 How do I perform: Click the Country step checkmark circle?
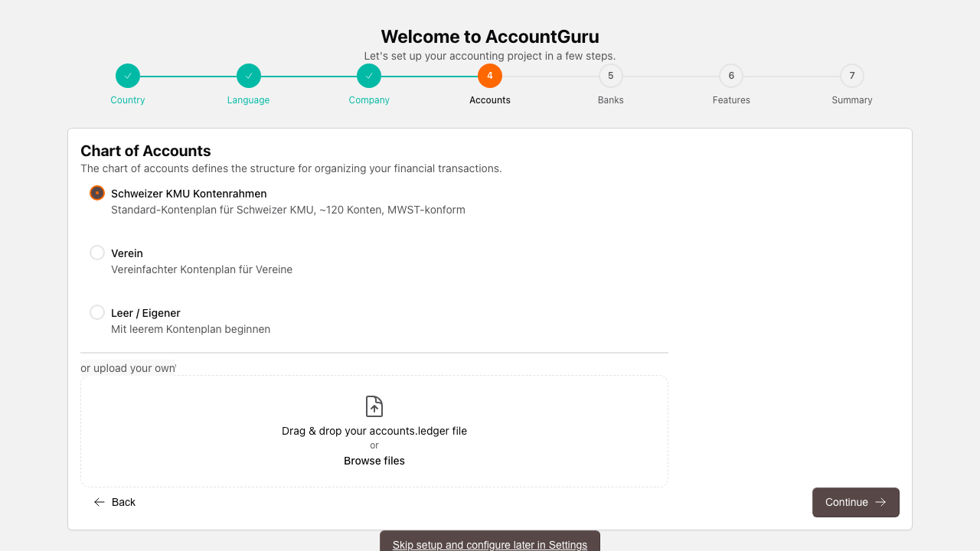pyautogui.click(x=128, y=76)
